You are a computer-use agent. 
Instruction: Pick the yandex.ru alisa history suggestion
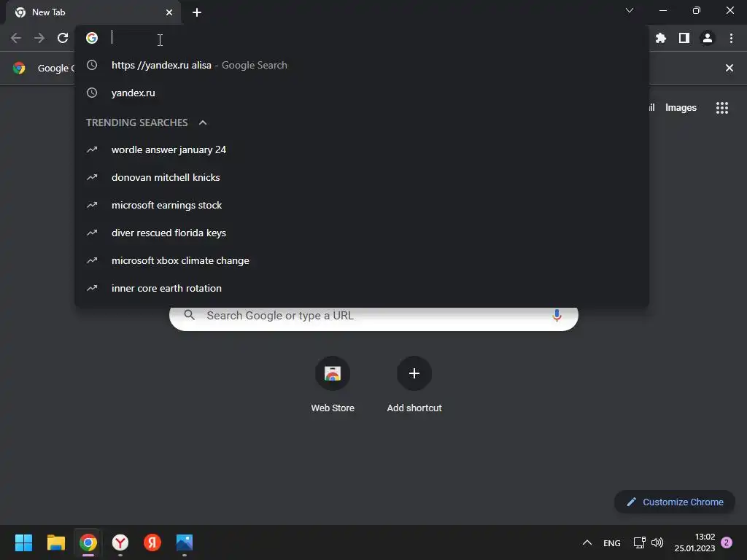pos(362,65)
